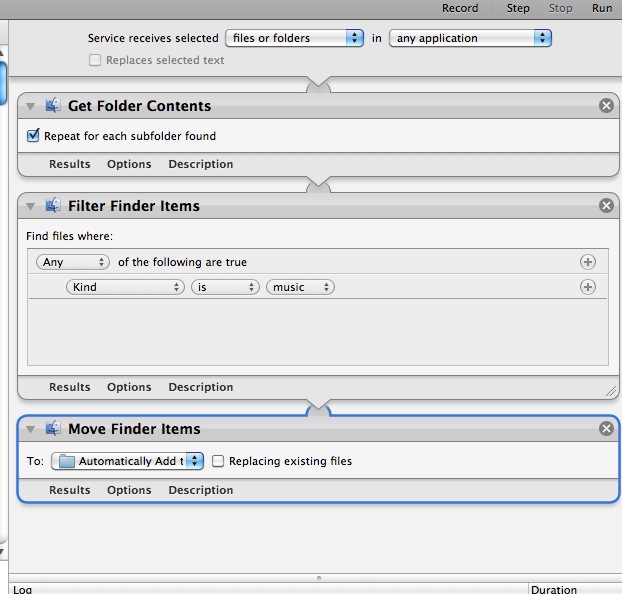Click Finder icon of Move Finder Items
This screenshot has height=594, width=622.
tap(52, 429)
